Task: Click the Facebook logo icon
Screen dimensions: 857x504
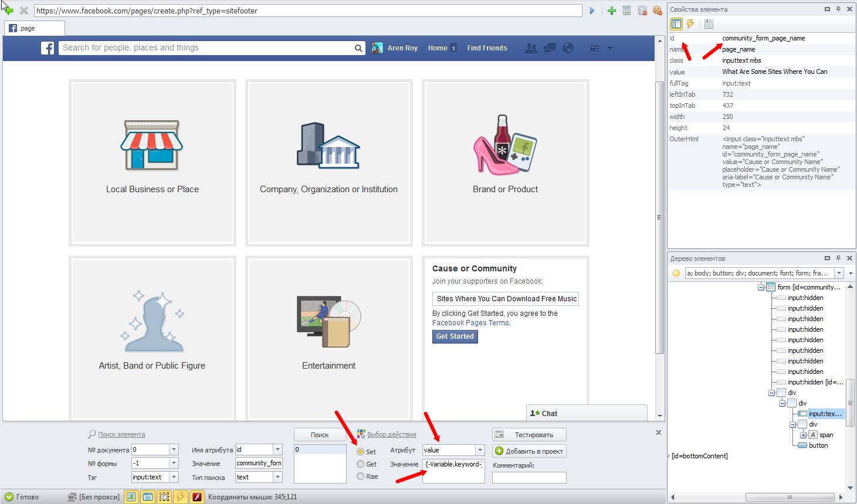Action: [48, 48]
